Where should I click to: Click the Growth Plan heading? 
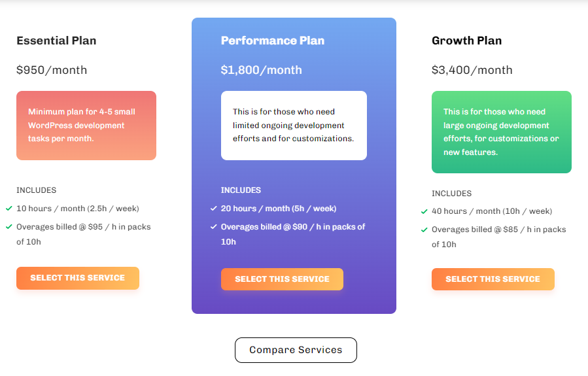(x=466, y=41)
